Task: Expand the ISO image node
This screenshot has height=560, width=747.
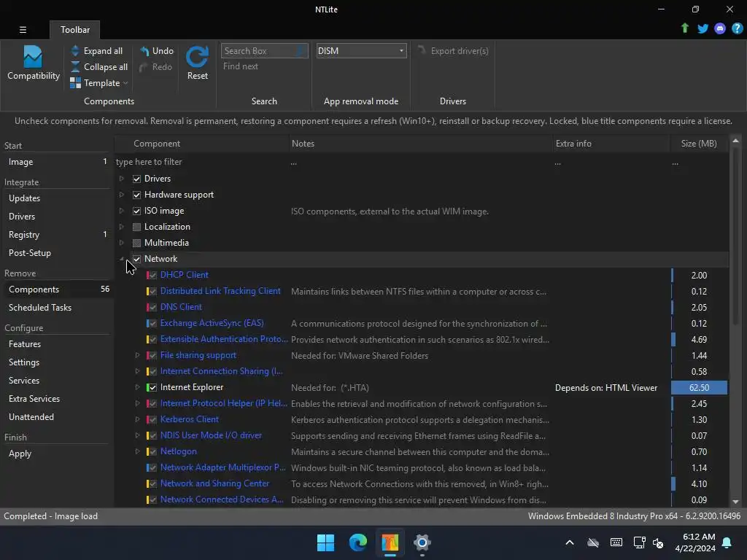Action: point(122,211)
